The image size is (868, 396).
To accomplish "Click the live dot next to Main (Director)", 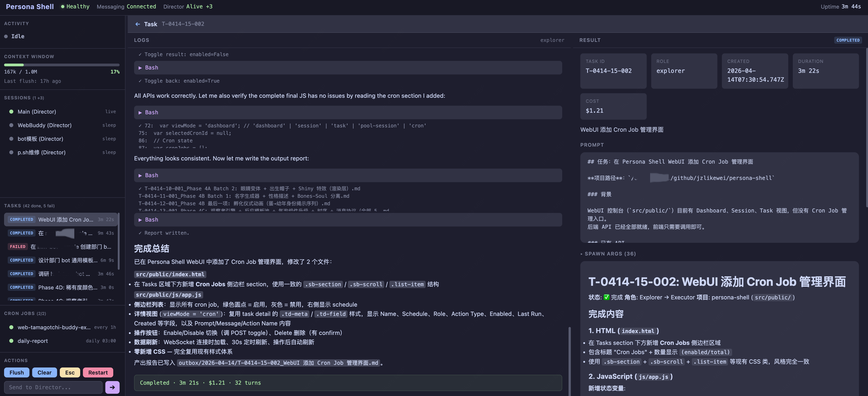I will click(x=11, y=112).
